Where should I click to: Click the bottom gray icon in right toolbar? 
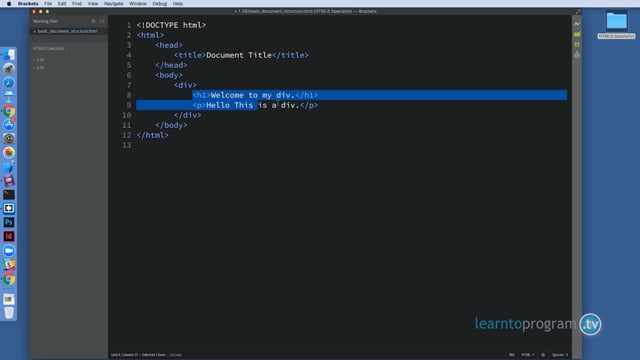(x=577, y=55)
